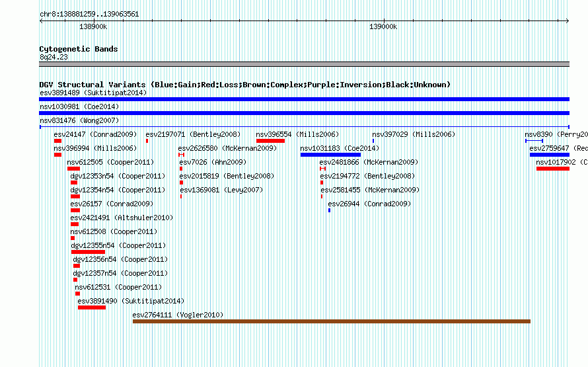Image resolution: width=588 pixels, height=367 pixels.
Task: Click red loss bar under esv3891490
Action: [92, 307]
